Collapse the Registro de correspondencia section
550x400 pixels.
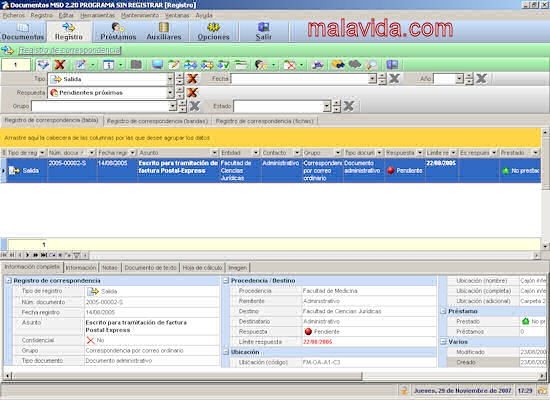coord(9,281)
